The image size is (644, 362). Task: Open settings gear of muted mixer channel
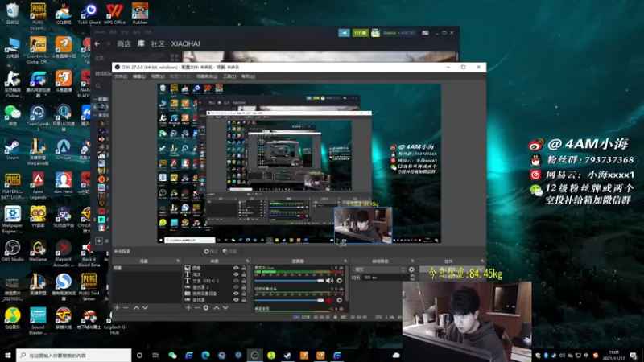coord(339,300)
